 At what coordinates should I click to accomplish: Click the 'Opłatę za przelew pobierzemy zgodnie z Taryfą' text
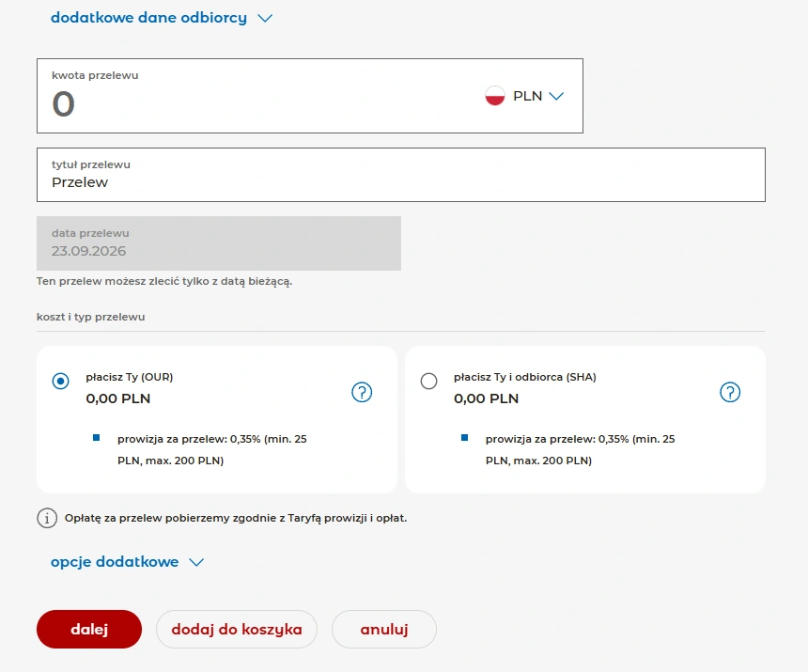coord(236,518)
